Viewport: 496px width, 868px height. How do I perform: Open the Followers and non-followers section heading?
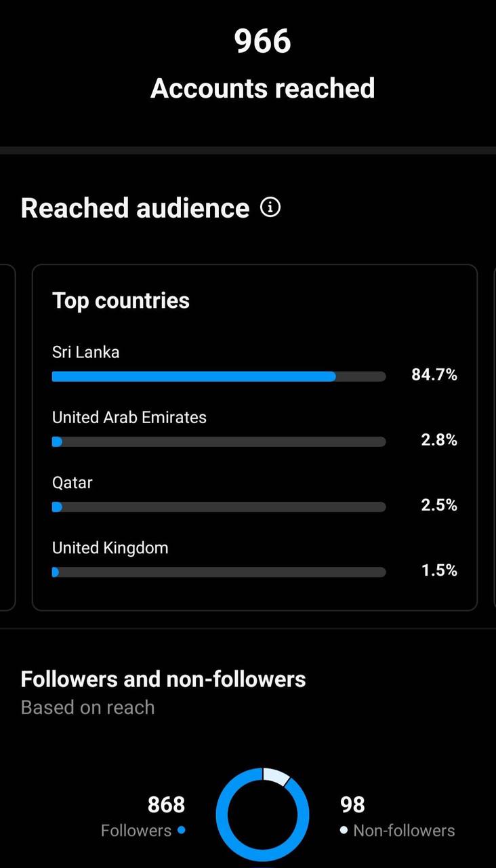pyautogui.click(x=163, y=679)
